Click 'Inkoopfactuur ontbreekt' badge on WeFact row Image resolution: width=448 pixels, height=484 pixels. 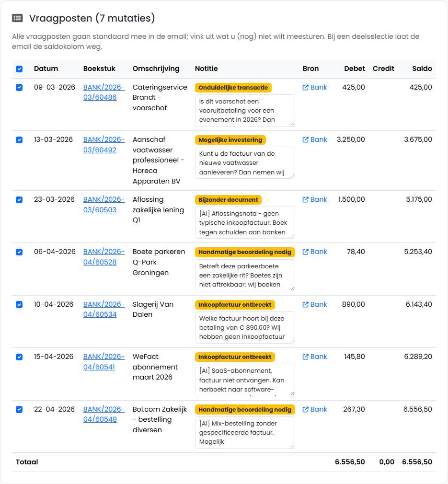click(x=235, y=357)
